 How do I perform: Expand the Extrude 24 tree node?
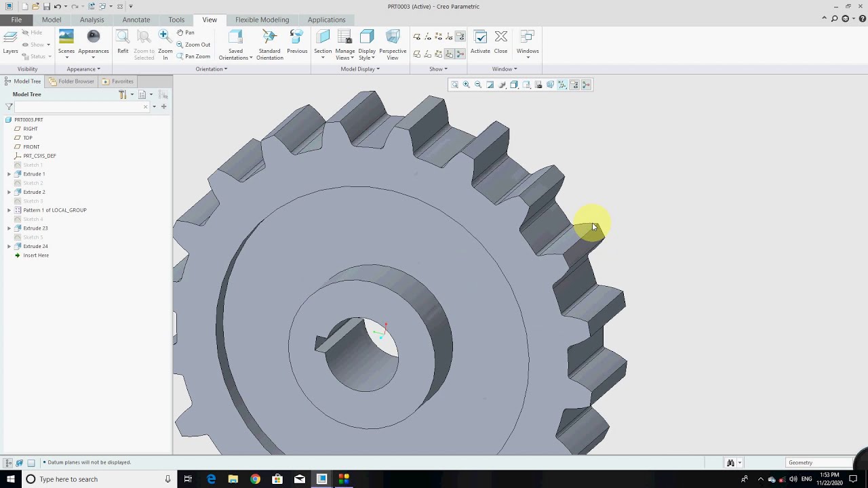click(9, 246)
